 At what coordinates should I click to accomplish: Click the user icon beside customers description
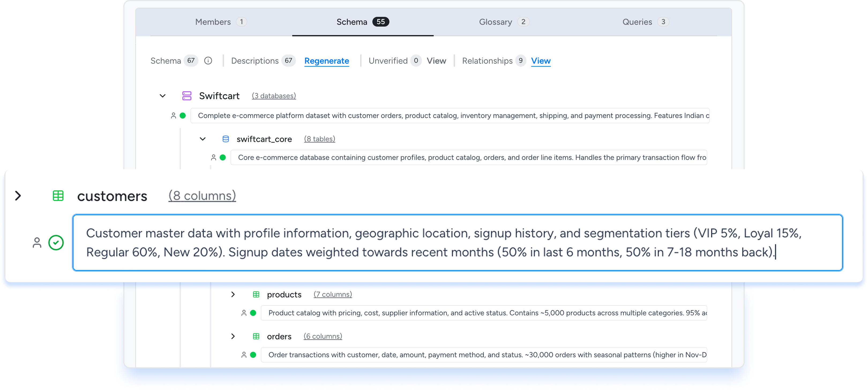coord(37,242)
